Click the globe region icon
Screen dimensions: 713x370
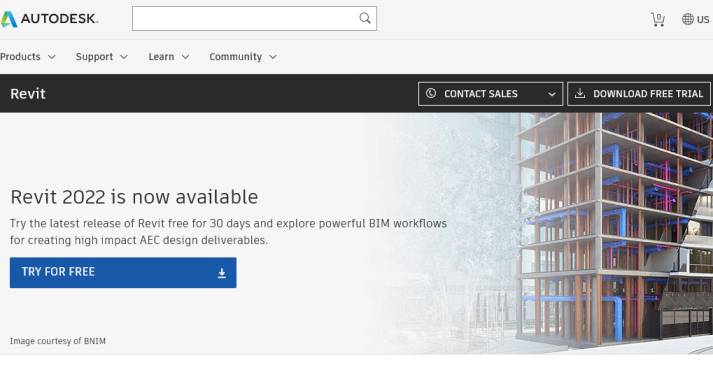click(688, 19)
